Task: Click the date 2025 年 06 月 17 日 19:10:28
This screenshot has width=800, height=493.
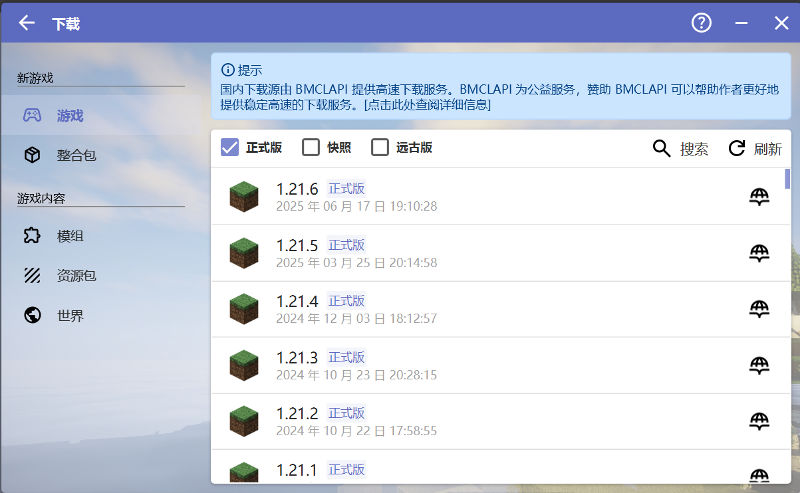Action: click(357, 206)
